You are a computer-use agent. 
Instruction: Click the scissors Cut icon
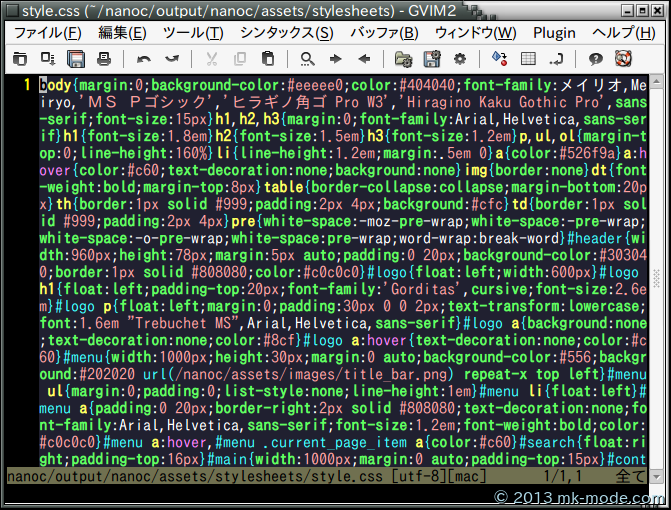211,59
